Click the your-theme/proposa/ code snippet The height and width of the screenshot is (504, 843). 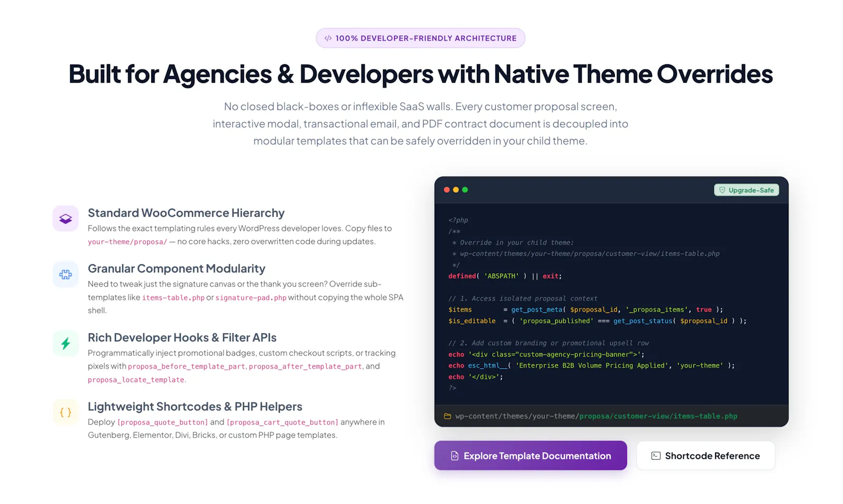(128, 242)
